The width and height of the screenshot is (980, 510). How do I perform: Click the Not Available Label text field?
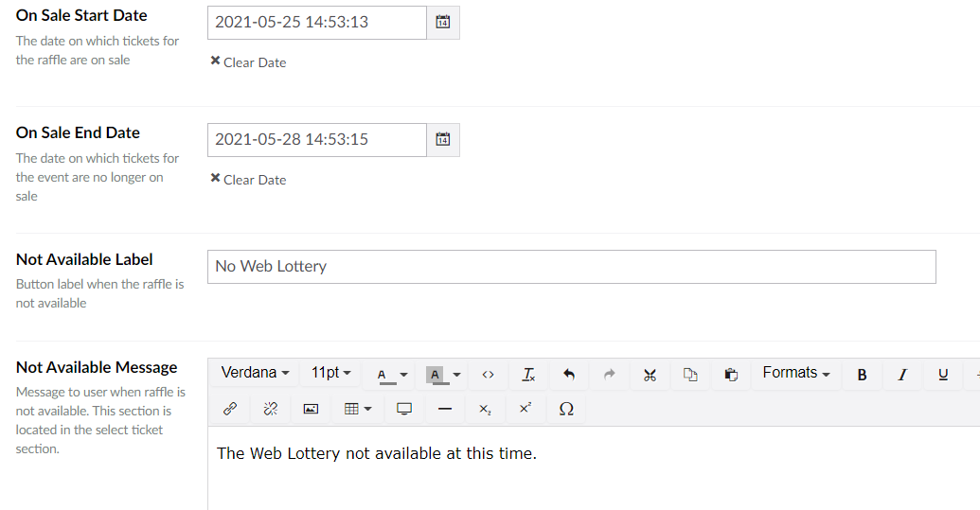click(x=571, y=267)
